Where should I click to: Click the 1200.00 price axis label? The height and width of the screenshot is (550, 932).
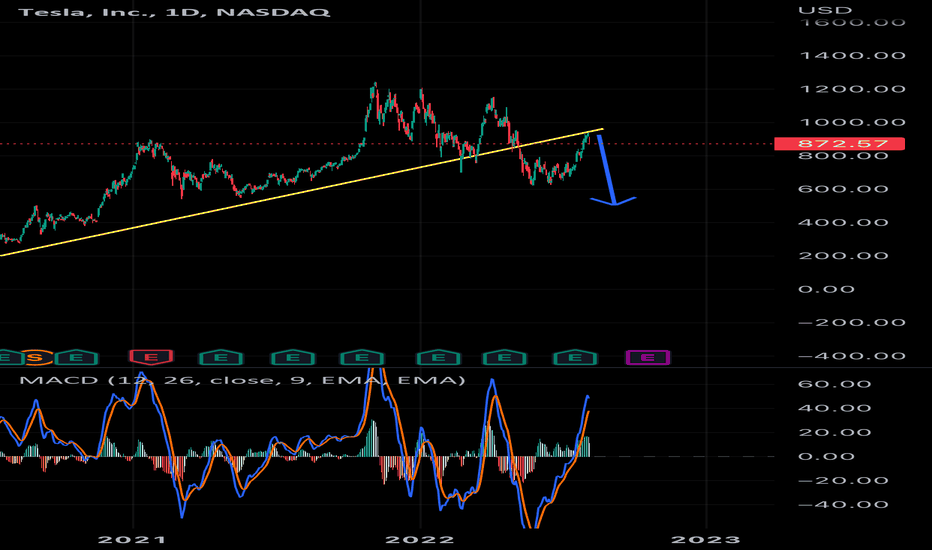(x=852, y=89)
